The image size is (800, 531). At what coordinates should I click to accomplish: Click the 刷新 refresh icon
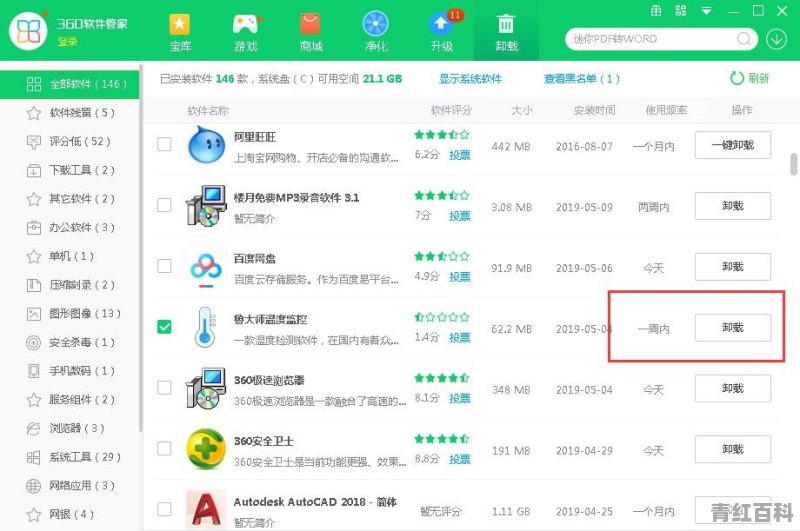[x=737, y=78]
